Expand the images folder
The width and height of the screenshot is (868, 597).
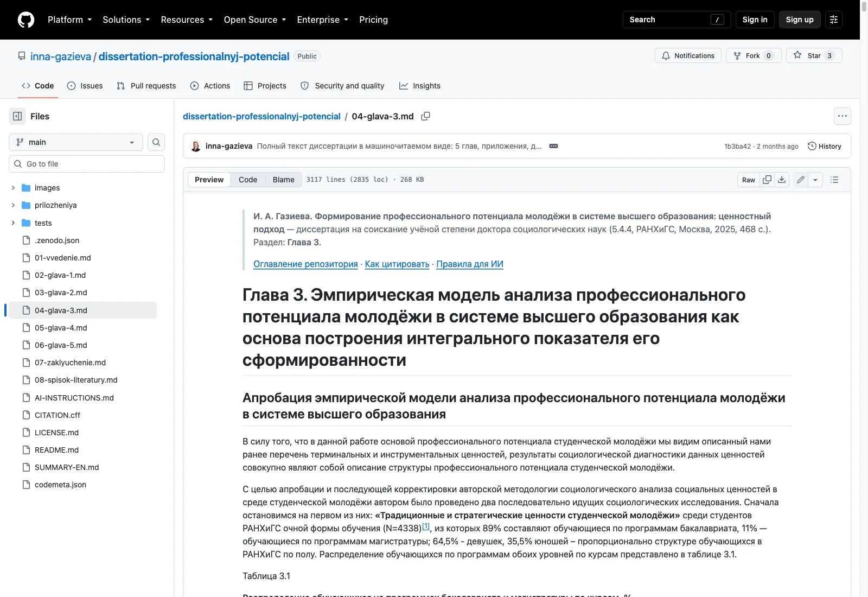pos(13,188)
